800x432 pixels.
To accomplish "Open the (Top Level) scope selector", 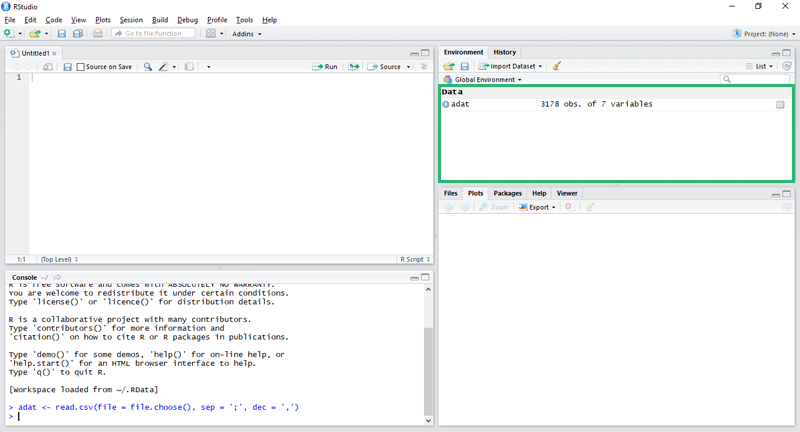I will tap(59, 260).
